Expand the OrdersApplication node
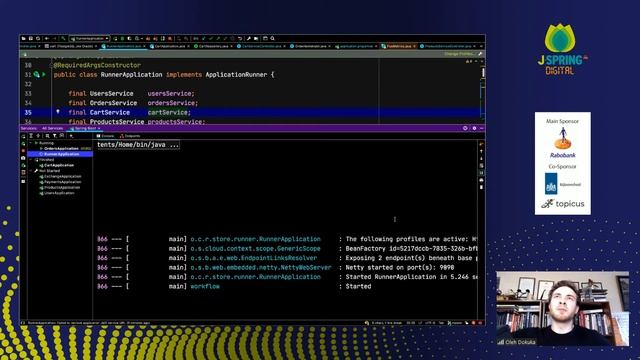 point(41,149)
